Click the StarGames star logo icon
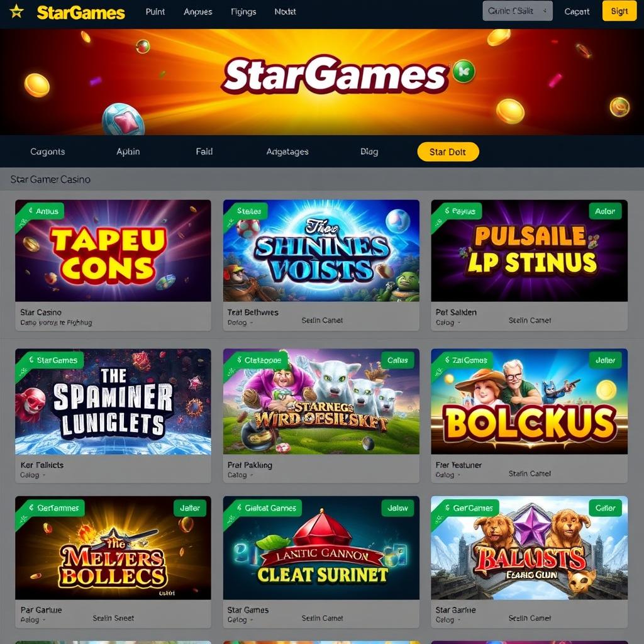Viewport: 644px width, 644px height. tap(16, 11)
